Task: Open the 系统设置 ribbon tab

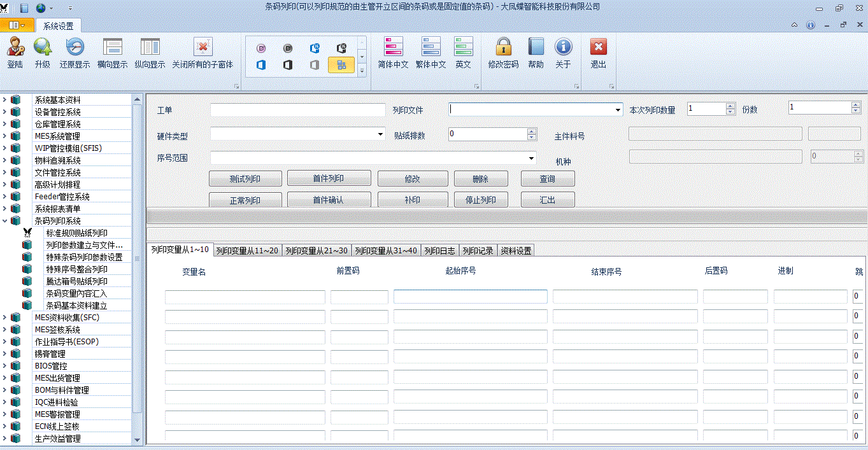Action: pyautogui.click(x=58, y=26)
